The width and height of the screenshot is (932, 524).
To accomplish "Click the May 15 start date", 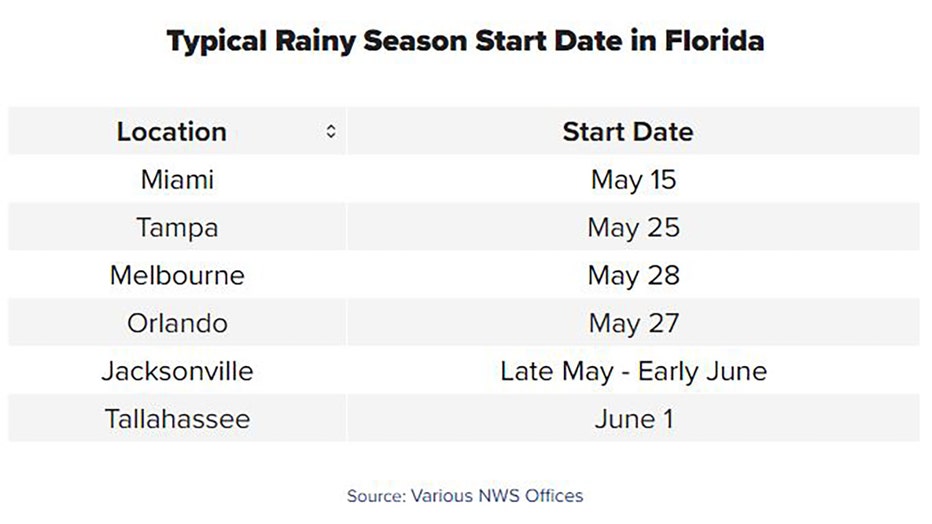I will click(x=634, y=179).
